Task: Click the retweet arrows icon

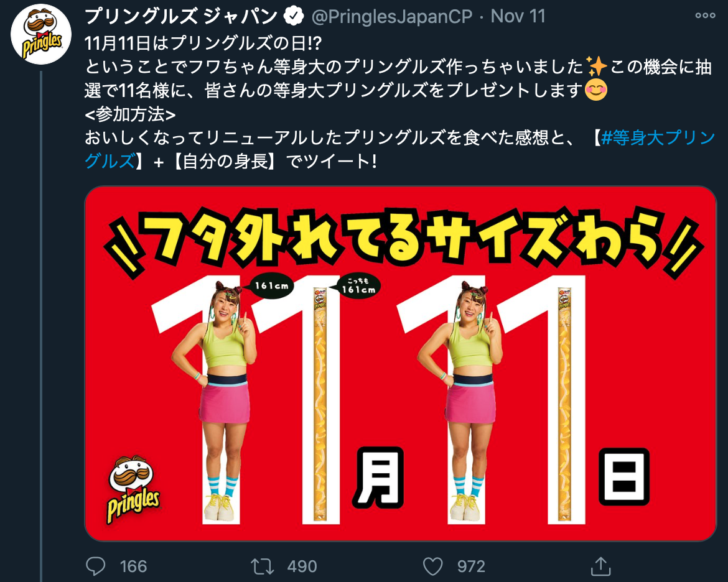Action: point(263,566)
